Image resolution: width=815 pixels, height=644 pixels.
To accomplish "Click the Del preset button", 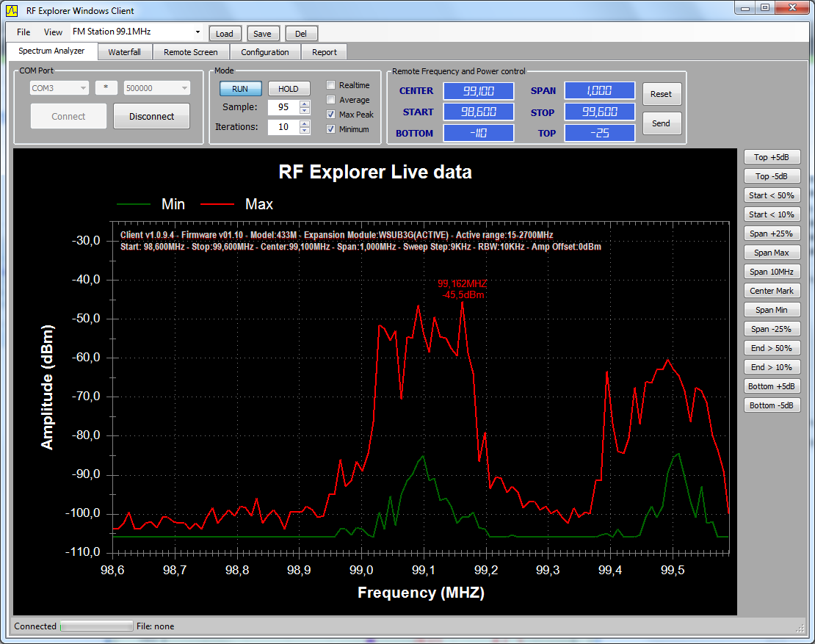I will click(301, 34).
